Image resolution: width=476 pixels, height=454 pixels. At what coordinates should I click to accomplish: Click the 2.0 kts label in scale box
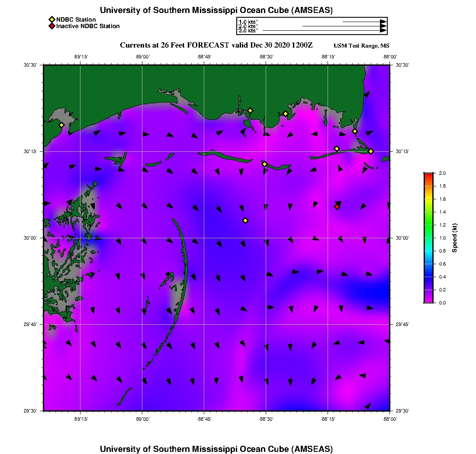(248, 26)
